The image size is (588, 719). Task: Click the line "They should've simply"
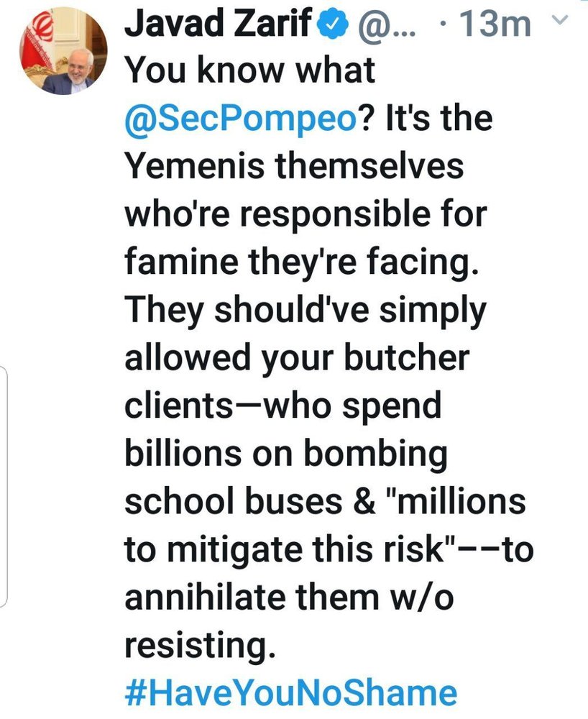305,311
